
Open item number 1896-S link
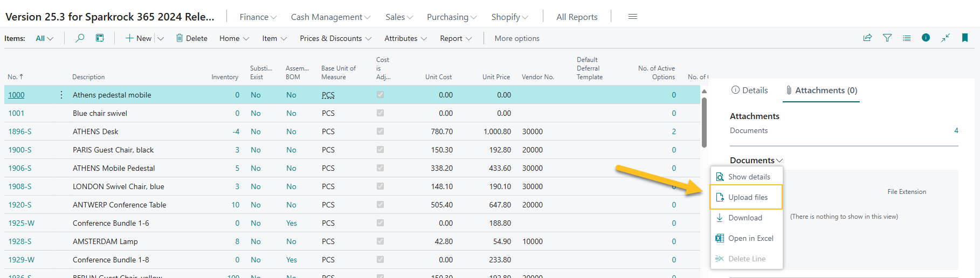click(x=20, y=131)
